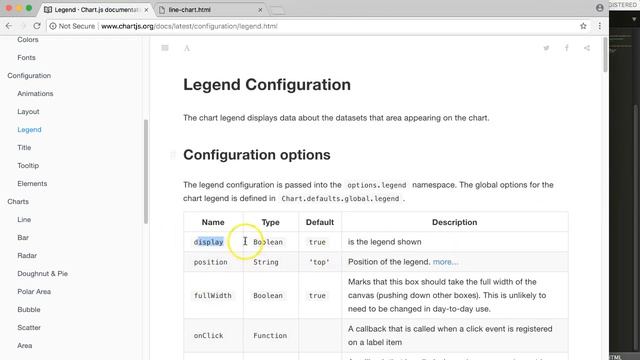Open the Polar Area chart docs
This screenshot has height=360, width=640.
(34, 291)
